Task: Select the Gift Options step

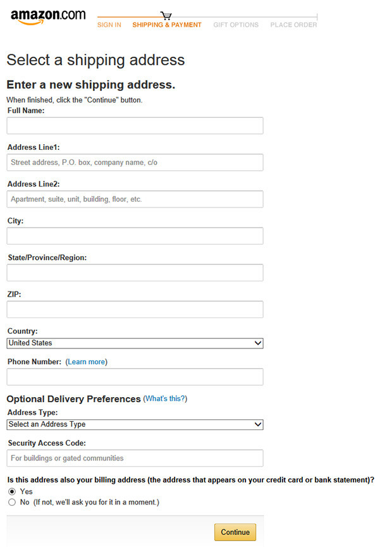Action: 236,25
